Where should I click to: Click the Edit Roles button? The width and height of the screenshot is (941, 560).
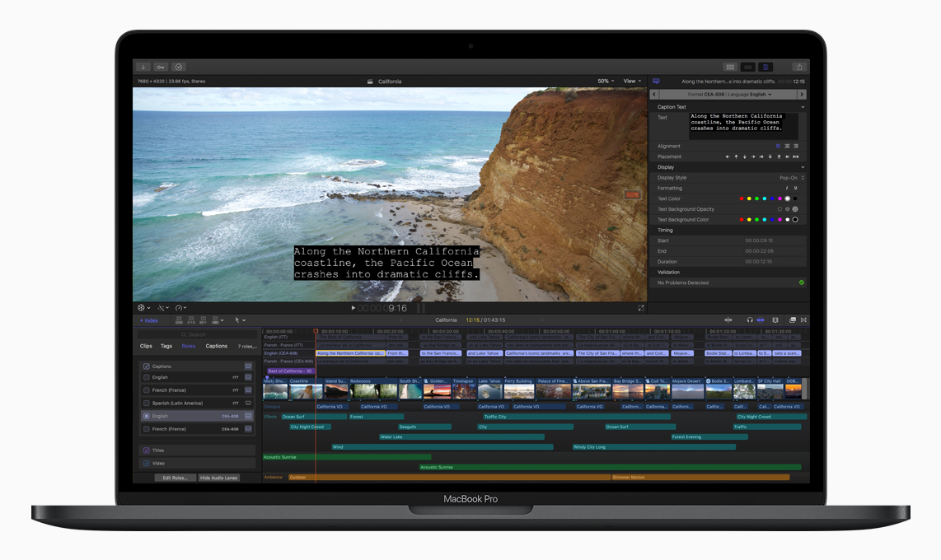tap(176, 478)
